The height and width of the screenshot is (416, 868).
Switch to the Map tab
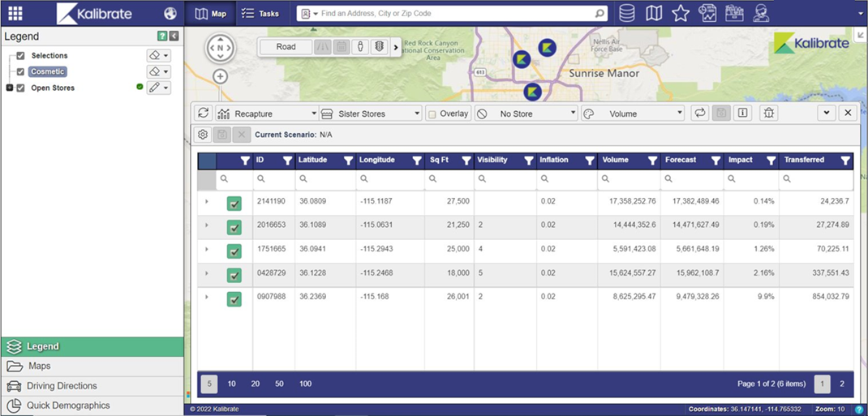[211, 13]
